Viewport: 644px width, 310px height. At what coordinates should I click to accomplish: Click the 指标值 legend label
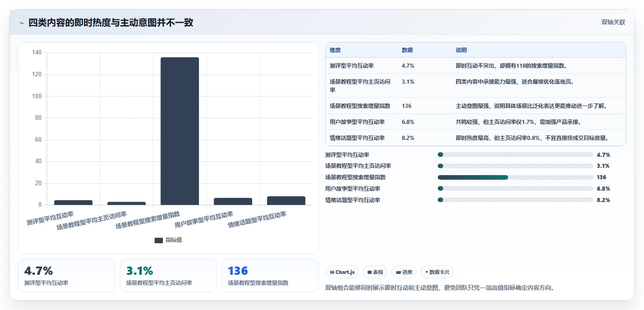point(174,240)
